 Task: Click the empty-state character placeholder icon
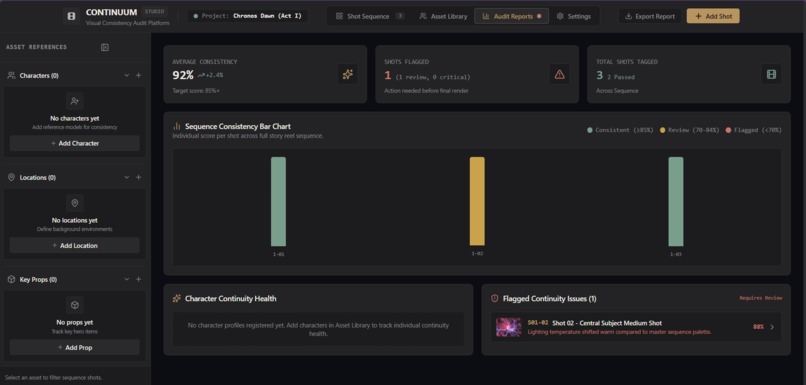click(x=75, y=101)
